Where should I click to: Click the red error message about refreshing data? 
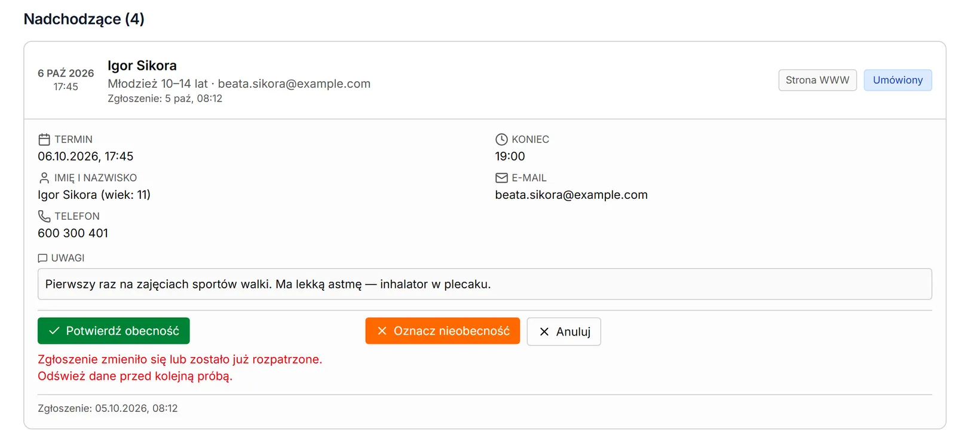point(180,368)
